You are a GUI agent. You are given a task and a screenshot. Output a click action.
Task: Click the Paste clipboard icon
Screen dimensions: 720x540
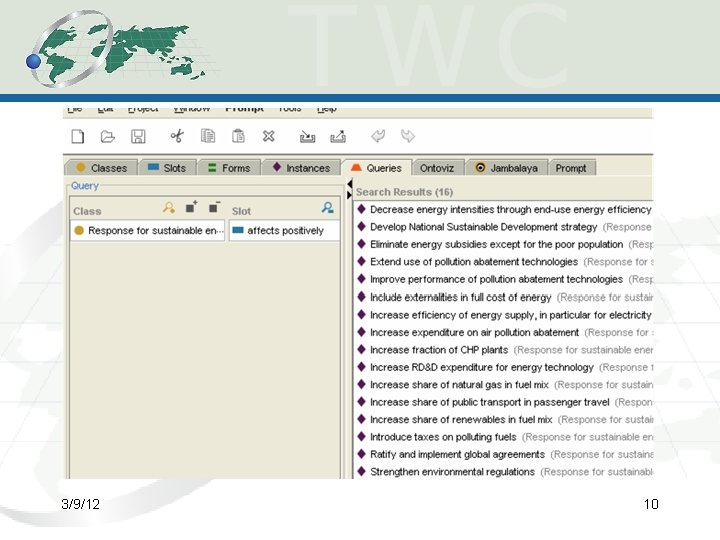coord(238,136)
